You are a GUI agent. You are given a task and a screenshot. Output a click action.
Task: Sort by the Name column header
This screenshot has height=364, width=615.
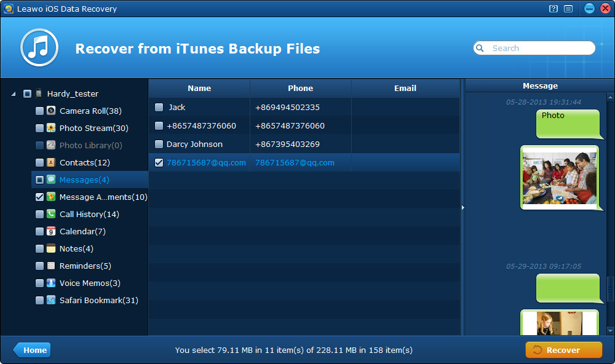point(199,89)
